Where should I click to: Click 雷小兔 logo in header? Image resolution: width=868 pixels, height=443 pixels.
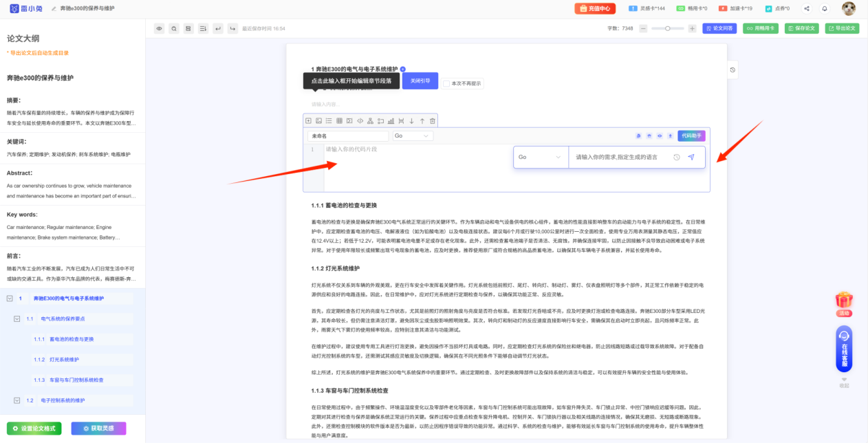[x=27, y=8]
